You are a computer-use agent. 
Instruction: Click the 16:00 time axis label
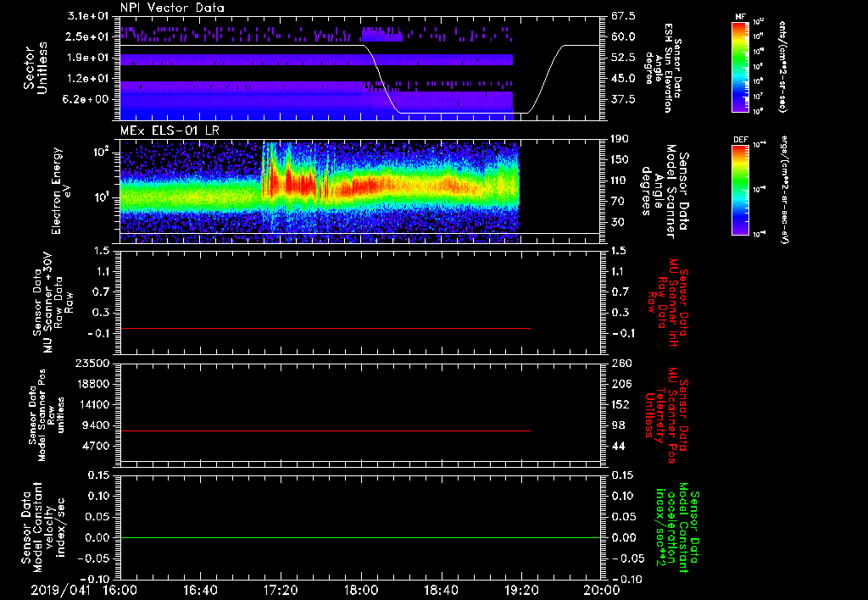click(x=120, y=589)
